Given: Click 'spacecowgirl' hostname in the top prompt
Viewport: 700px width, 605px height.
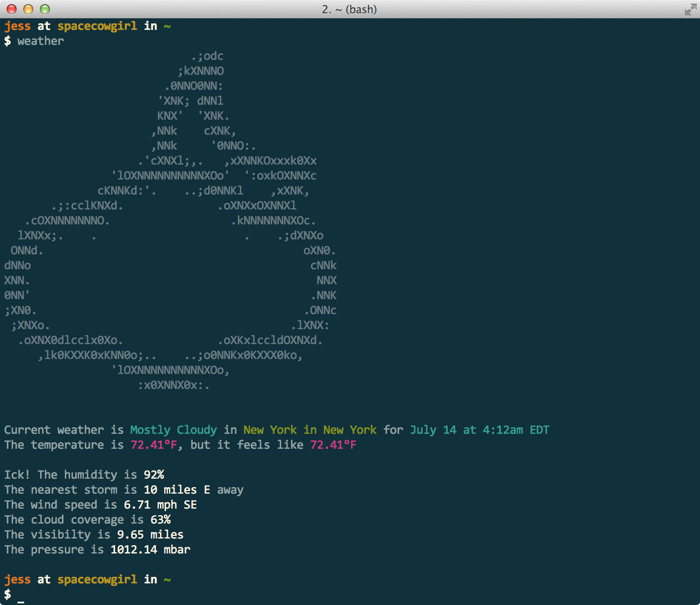Looking at the screenshot, I should point(97,26).
